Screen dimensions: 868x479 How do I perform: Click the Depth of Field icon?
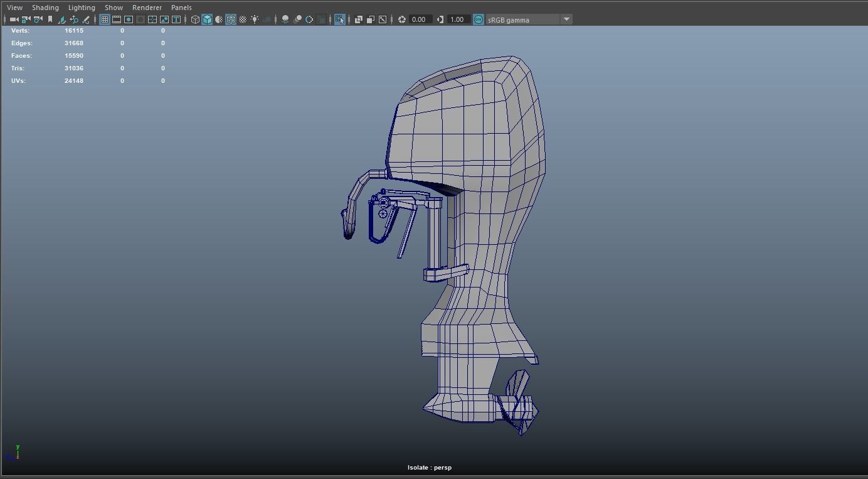pyautogui.click(x=322, y=19)
